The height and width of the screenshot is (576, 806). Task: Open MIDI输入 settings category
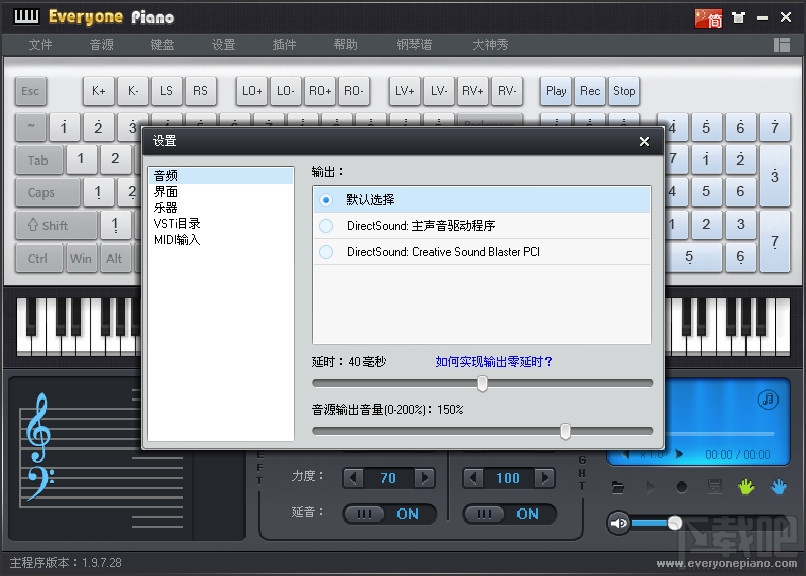coord(177,239)
